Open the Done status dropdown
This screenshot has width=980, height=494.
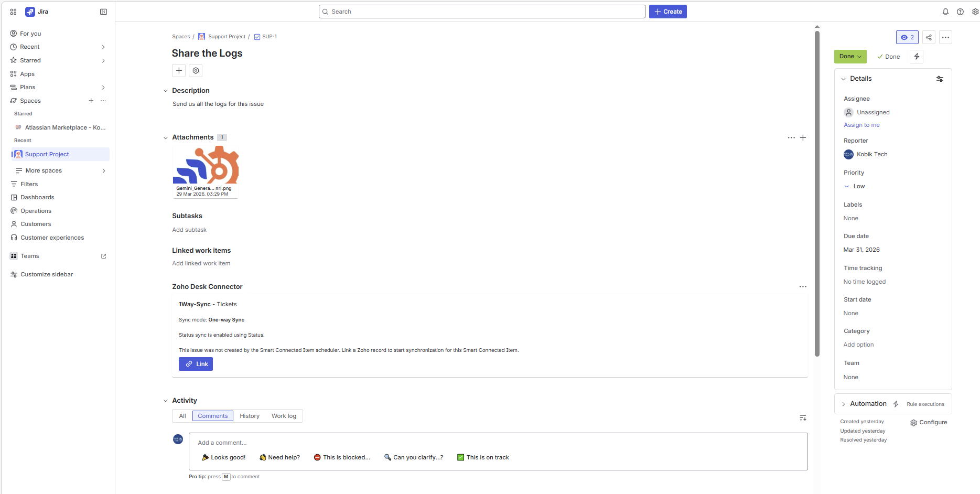pos(850,56)
